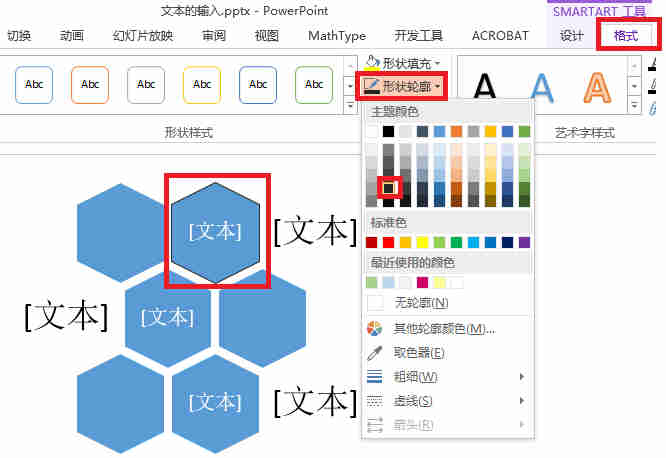Choose the 取色器(E) eyedropper option
This screenshot has height=458, width=666.
[x=448, y=353]
